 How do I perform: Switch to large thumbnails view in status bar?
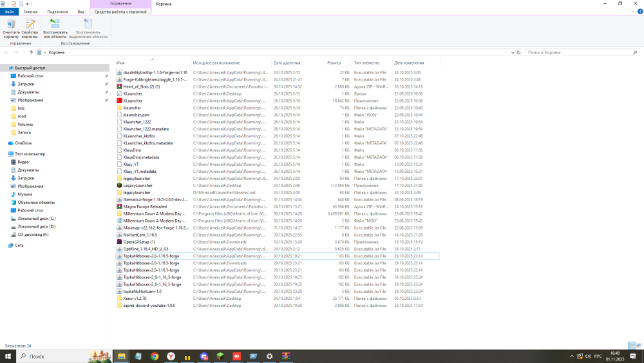point(639,346)
